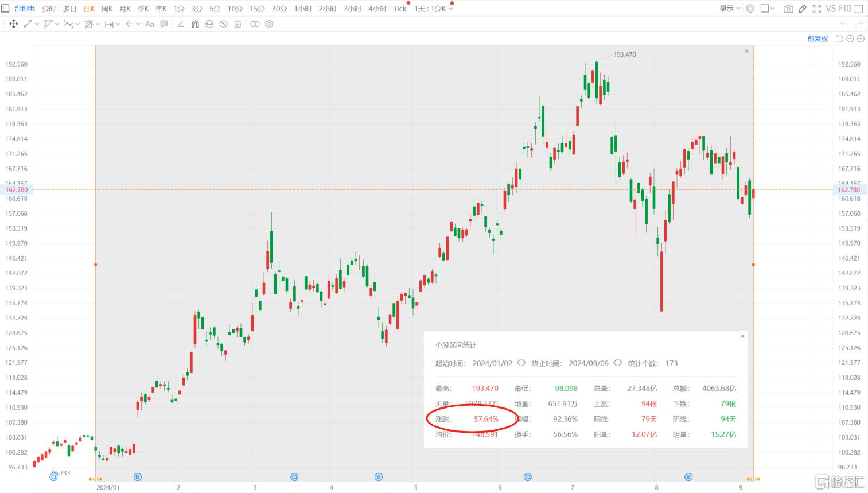The image size is (868, 493).
Task: Expand the measurement tool dropdown arrow
Action: tap(98, 24)
